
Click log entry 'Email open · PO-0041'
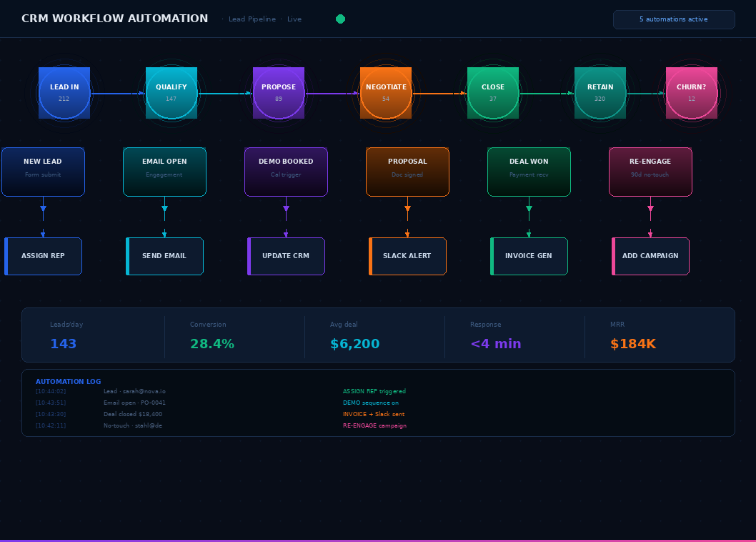[x=134, y=403]
